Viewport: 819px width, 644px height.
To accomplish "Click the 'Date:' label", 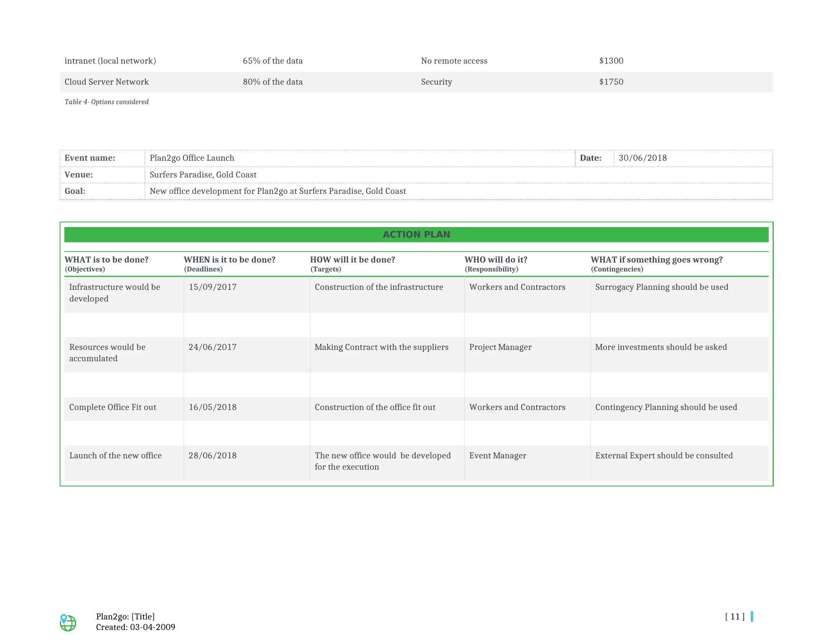I will pyautogui.click(x=590, y=158).
